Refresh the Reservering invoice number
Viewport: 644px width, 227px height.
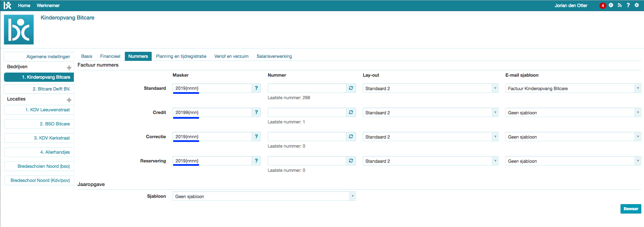351,161
